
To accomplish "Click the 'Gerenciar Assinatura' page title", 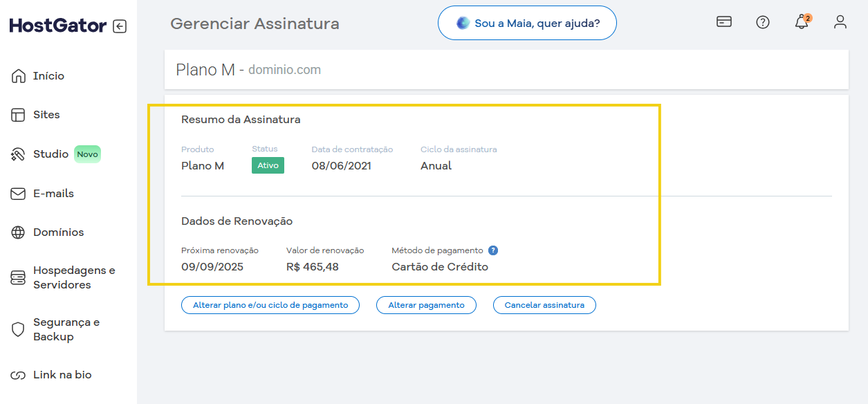I will pos(255,24).
